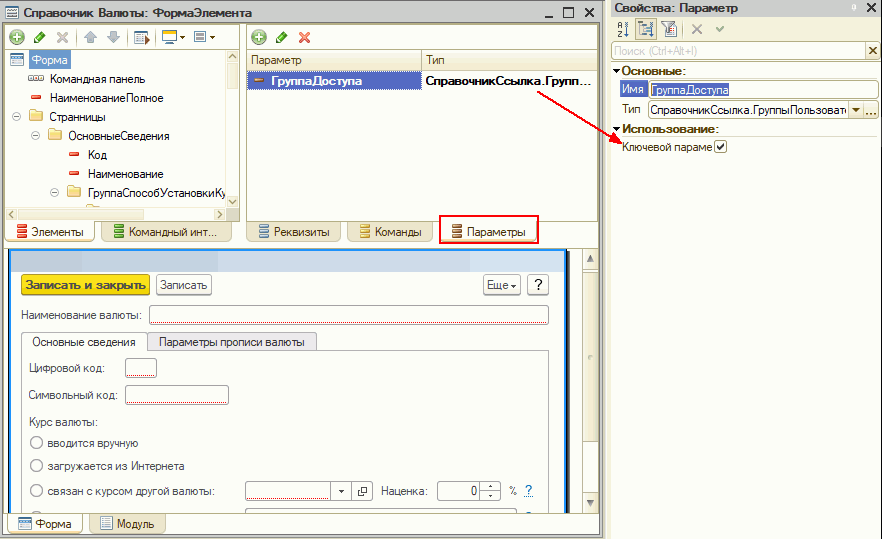Click the Имя property field ГруппаДоступа

(x=763, y=89)
